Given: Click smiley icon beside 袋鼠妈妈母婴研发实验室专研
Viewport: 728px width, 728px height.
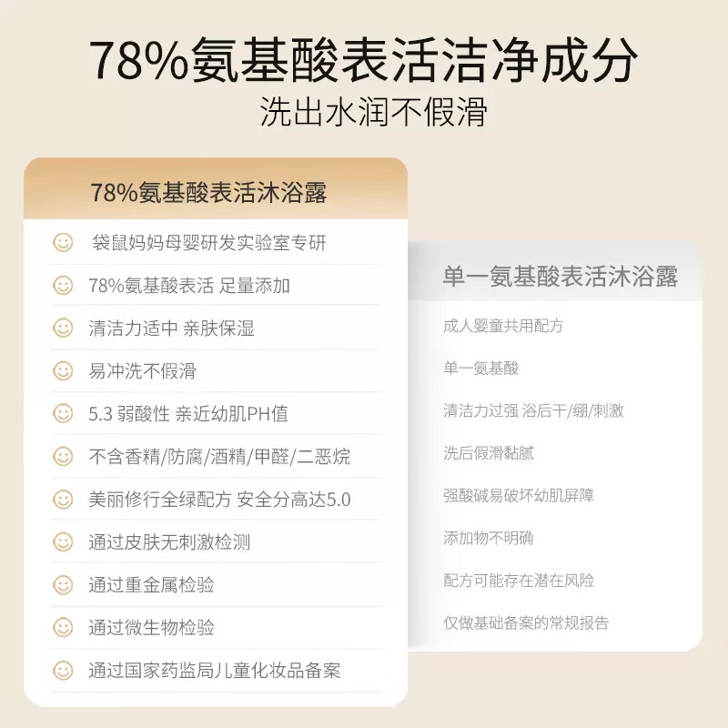Looking at the screenshot, I should (x=63, y=242).
